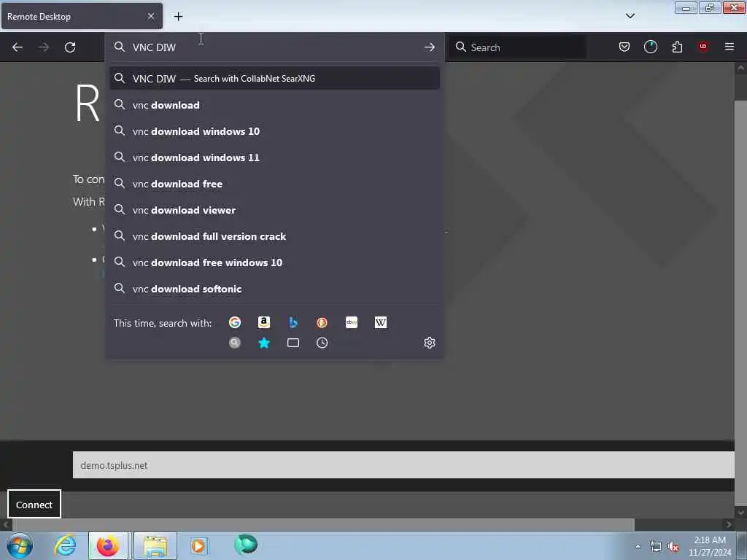The image size is (747, 560).
Task: Choose suggestion 'vnc download windows 10'
Action: coord(274,131)
